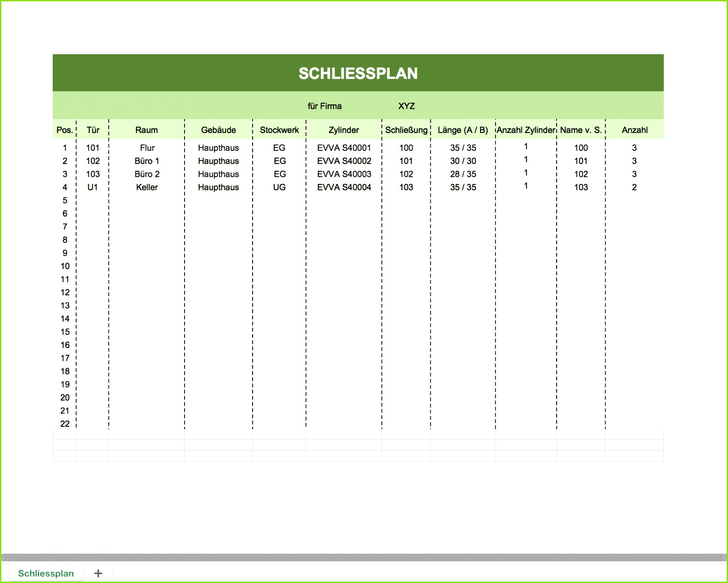
Task: Select the 'Länge (A / B)' header
Action: 463,130
